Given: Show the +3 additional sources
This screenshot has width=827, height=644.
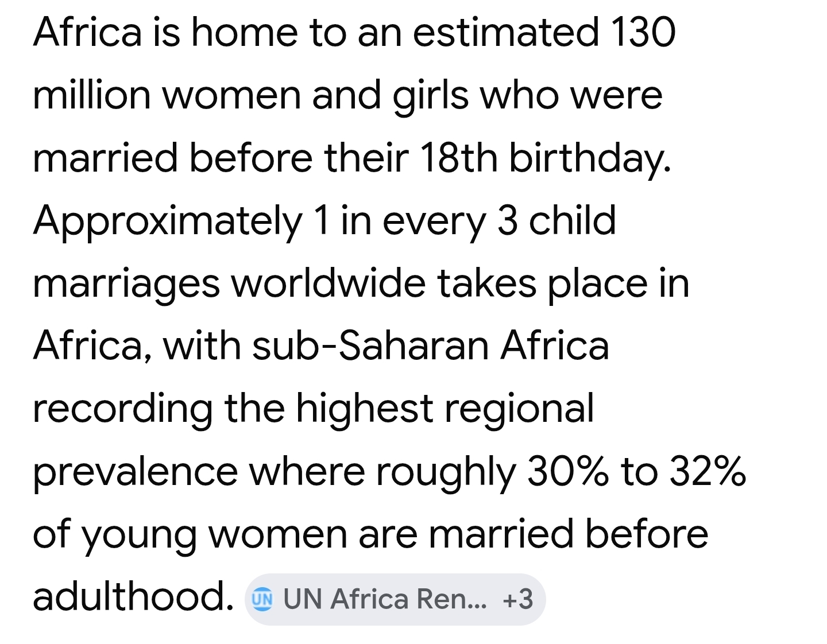Looking at the screenshot, I should tap(517, 599).
